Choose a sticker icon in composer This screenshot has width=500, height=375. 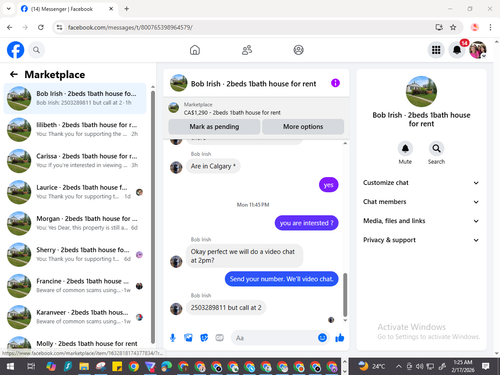point(204,338)
